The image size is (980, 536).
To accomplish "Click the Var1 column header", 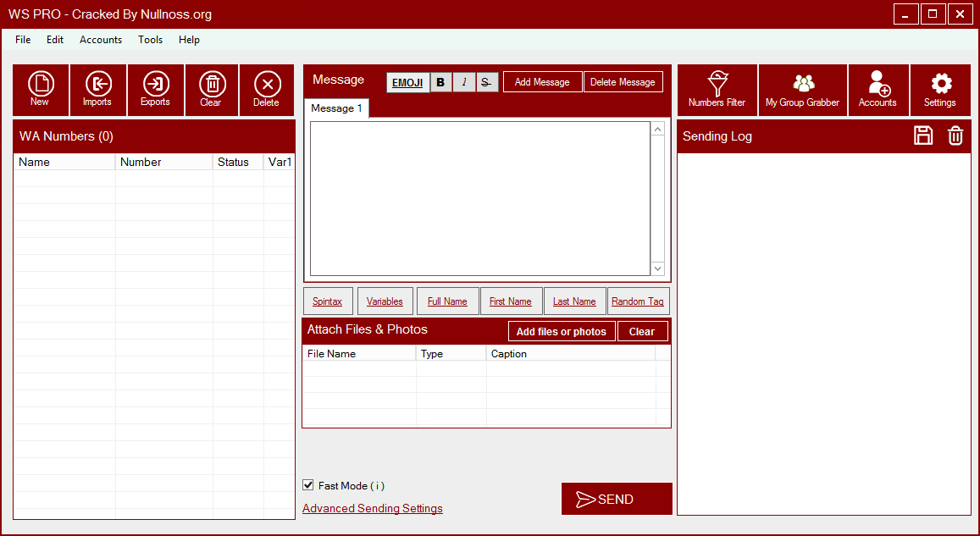I will pos(280,162).
